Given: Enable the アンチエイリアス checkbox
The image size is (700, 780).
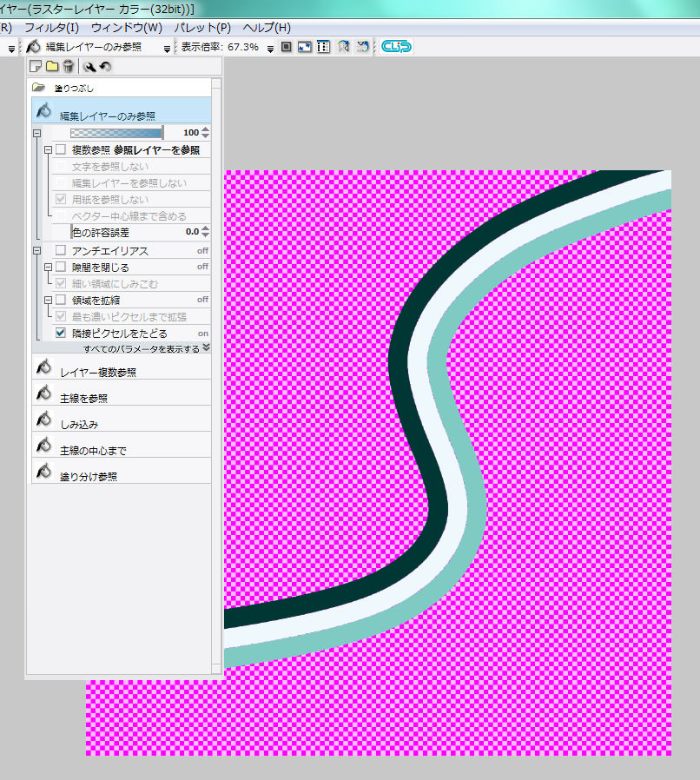Looking at the screenshot, I should tap(61, 250).
